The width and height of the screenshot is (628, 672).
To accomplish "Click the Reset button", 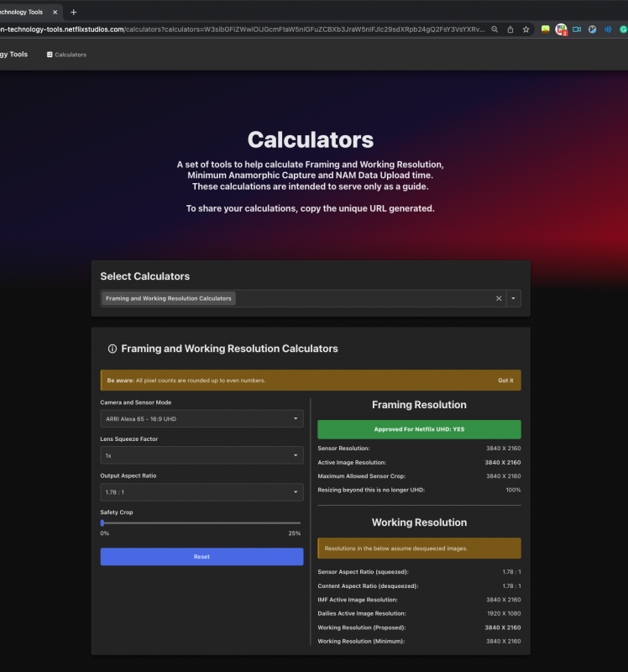I will (x=201, y=557).
